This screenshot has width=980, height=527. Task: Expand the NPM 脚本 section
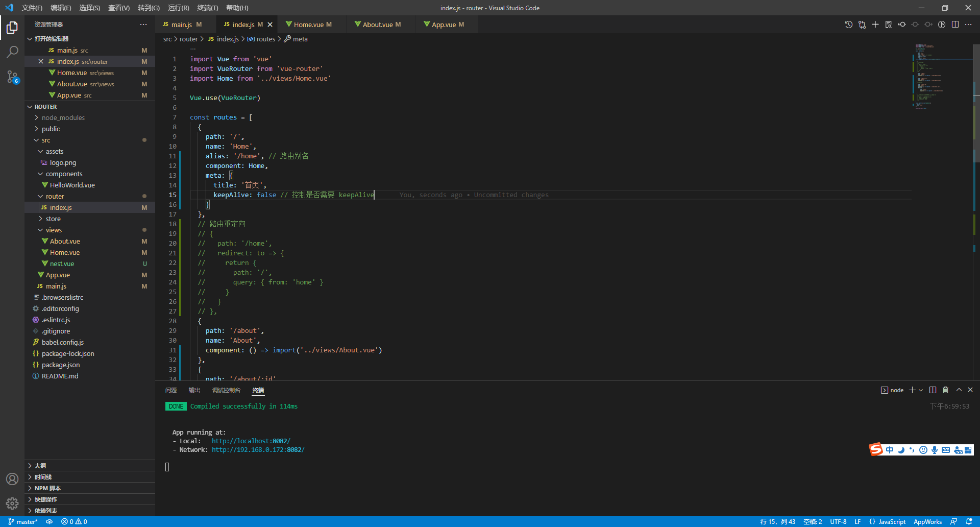pyautogui.click(x=90, y=488)
